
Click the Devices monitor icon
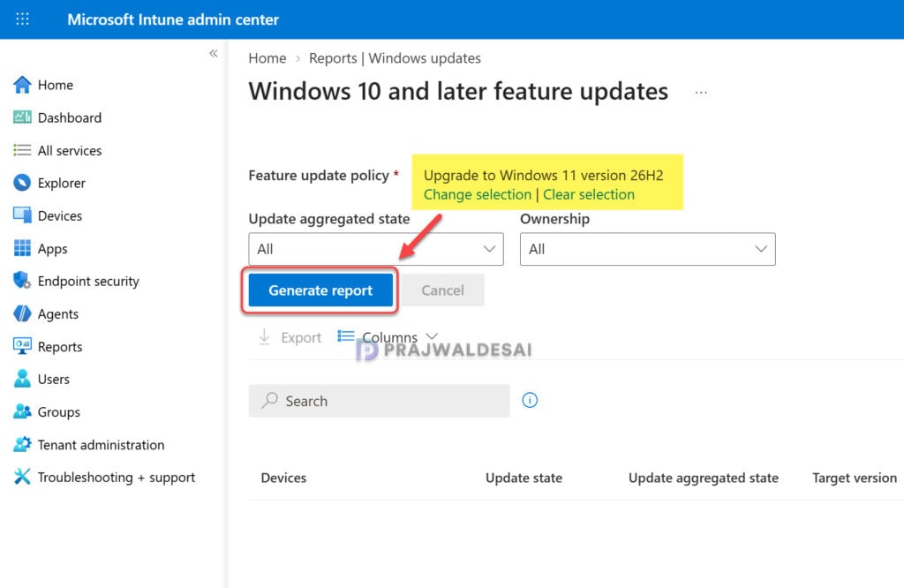22,215
